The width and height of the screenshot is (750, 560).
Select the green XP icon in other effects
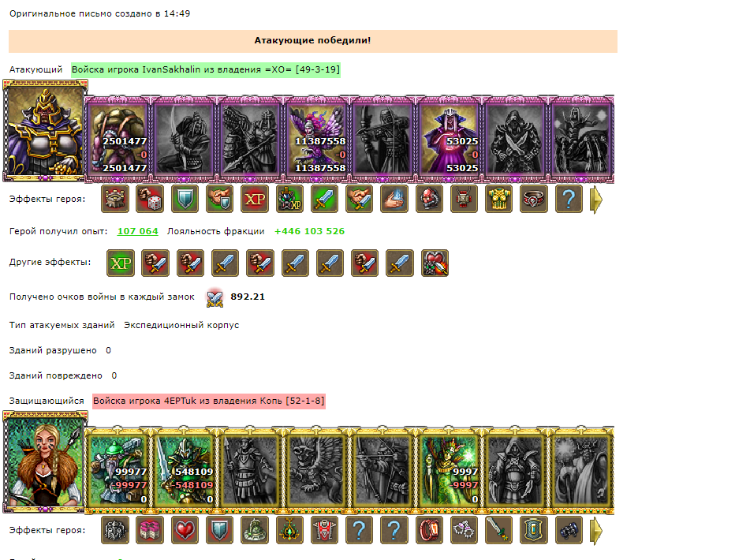coord(121,263)
